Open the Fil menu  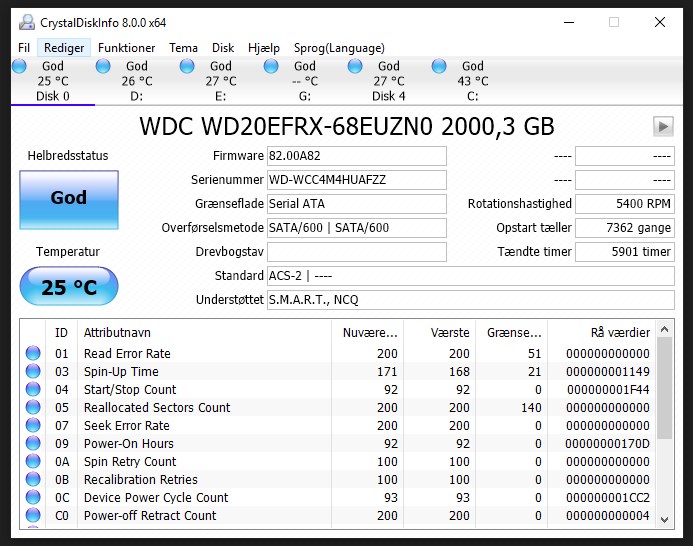pyautogui.click(x=24, y=48)
